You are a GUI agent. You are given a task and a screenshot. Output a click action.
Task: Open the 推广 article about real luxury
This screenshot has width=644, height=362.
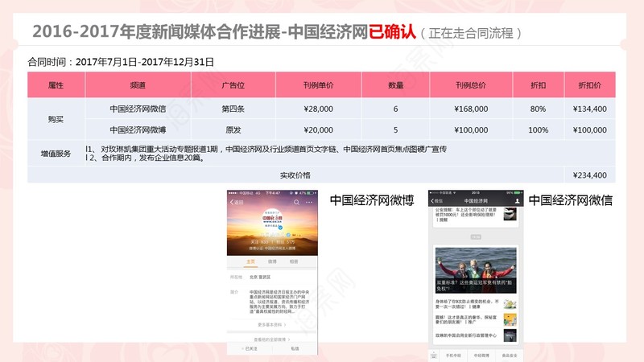[x=467, y=319]
